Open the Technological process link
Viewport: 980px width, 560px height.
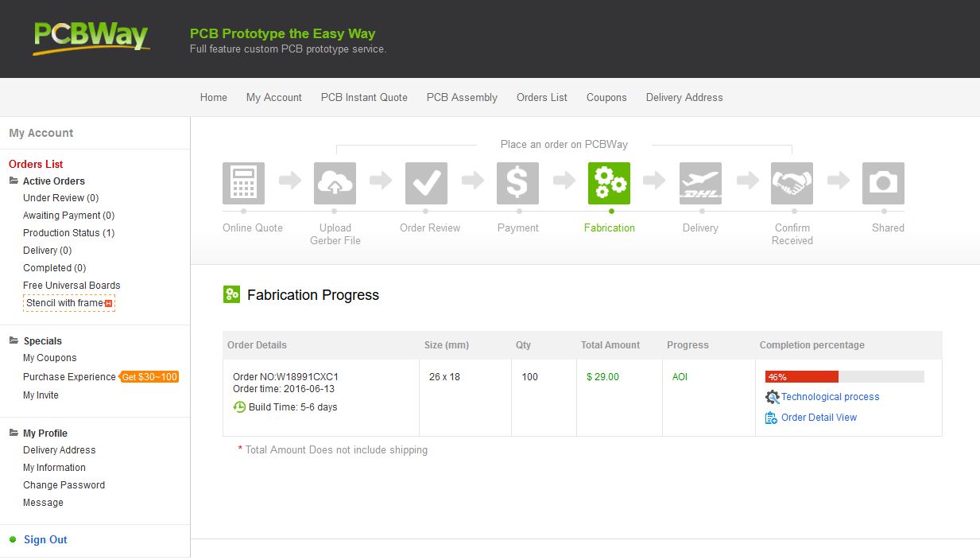[830, 397]
